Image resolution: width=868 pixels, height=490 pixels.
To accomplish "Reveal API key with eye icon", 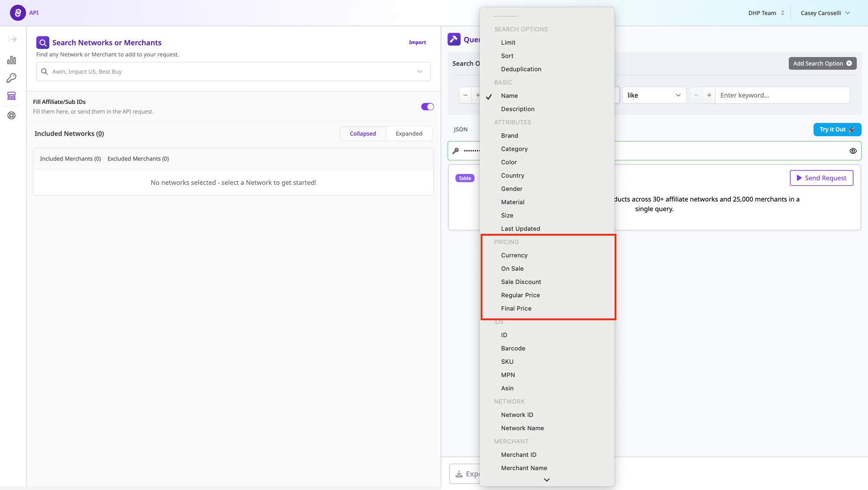I will coord(853,151).
